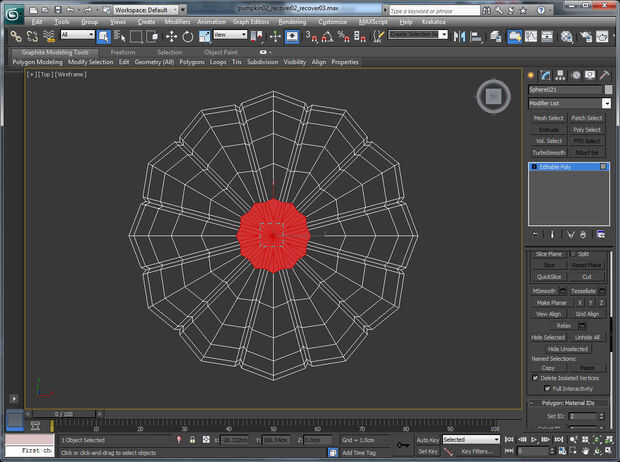Open the Rendering menu

(293, 20)
